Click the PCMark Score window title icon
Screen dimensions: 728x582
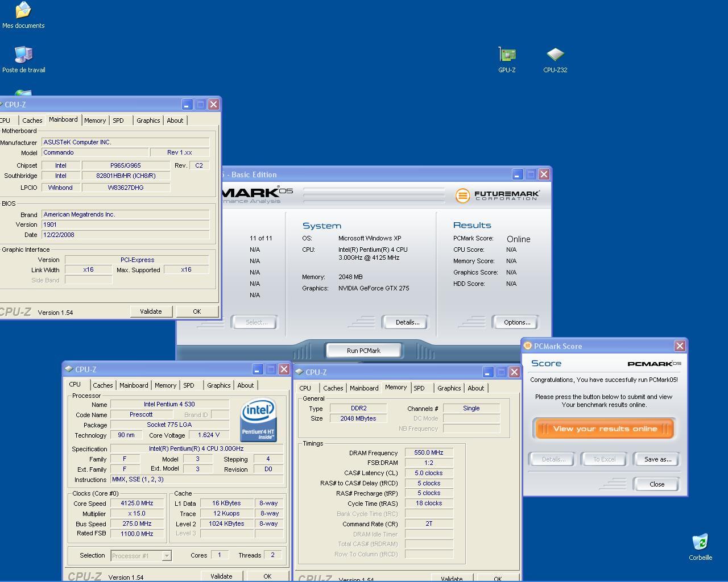click(528, 346)
